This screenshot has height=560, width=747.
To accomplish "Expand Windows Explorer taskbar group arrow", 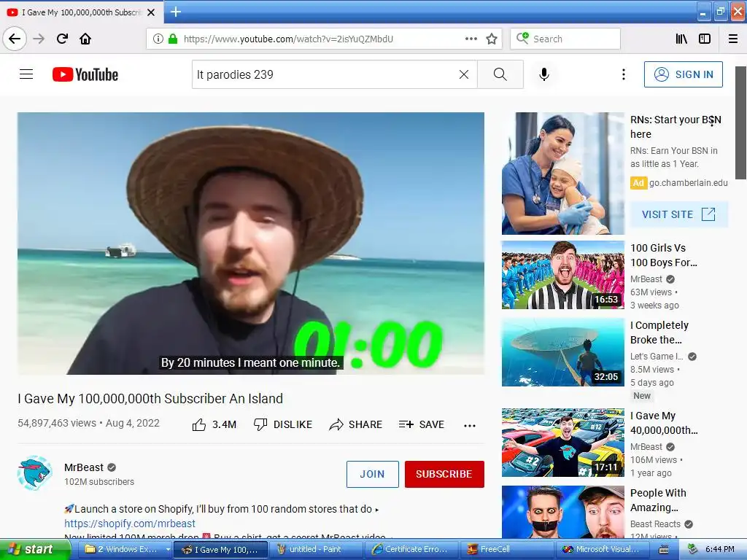I will click(x=168, y=550).
